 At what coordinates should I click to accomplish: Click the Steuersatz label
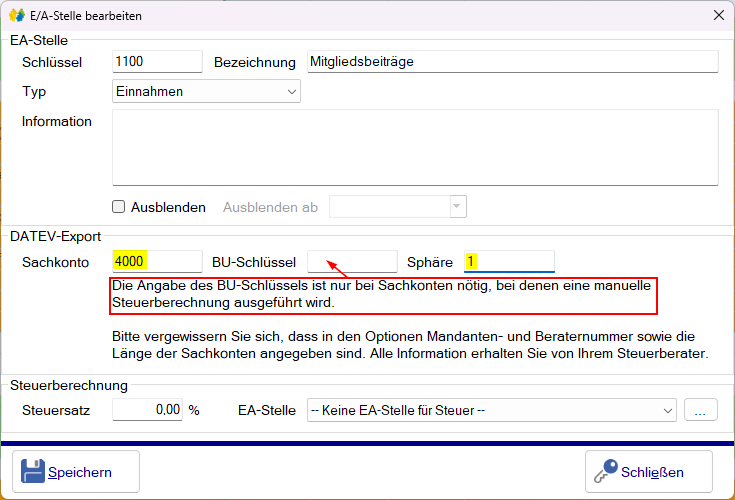click(x=56, y=410)
